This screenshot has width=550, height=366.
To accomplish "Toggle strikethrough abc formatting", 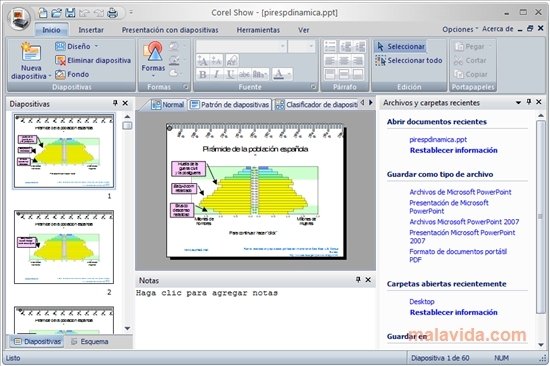I will click(244, 74).
